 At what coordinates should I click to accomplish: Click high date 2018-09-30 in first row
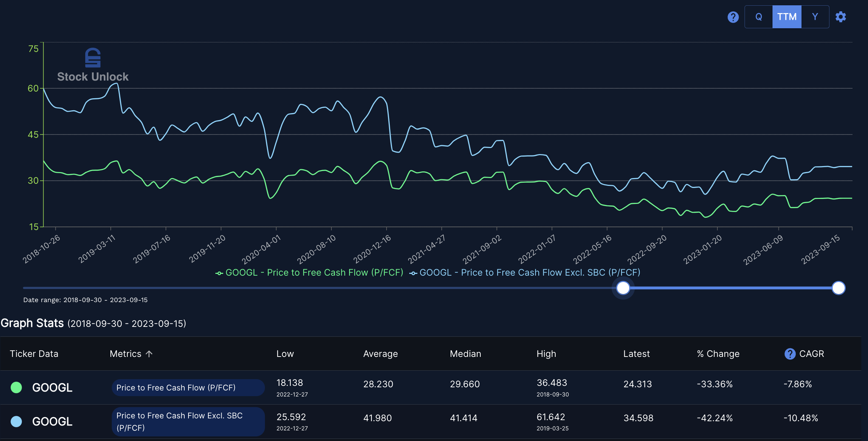553,394
